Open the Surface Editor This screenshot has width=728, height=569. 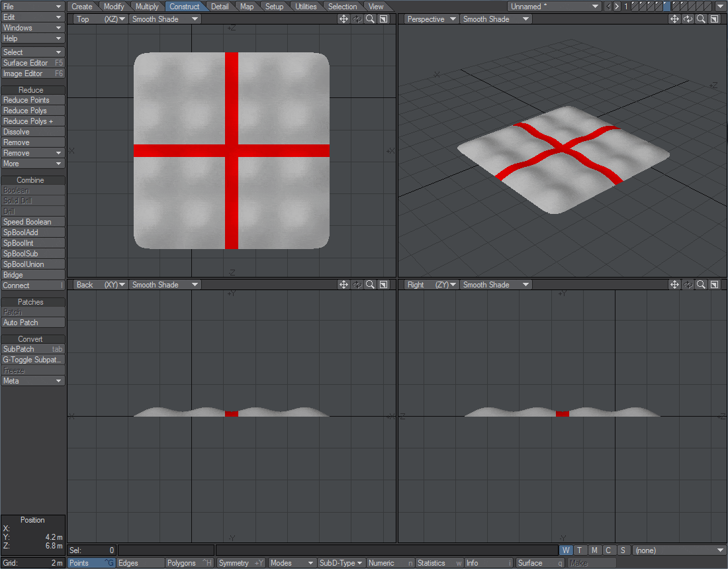point(32,63)
